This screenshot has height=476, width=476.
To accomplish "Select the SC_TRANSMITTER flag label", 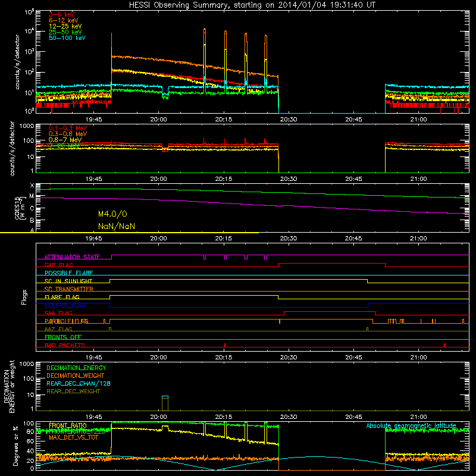I will point(68,289).
